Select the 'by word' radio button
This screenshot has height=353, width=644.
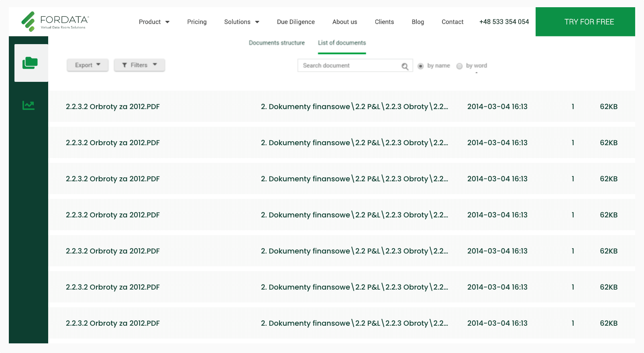click(459, 66)
